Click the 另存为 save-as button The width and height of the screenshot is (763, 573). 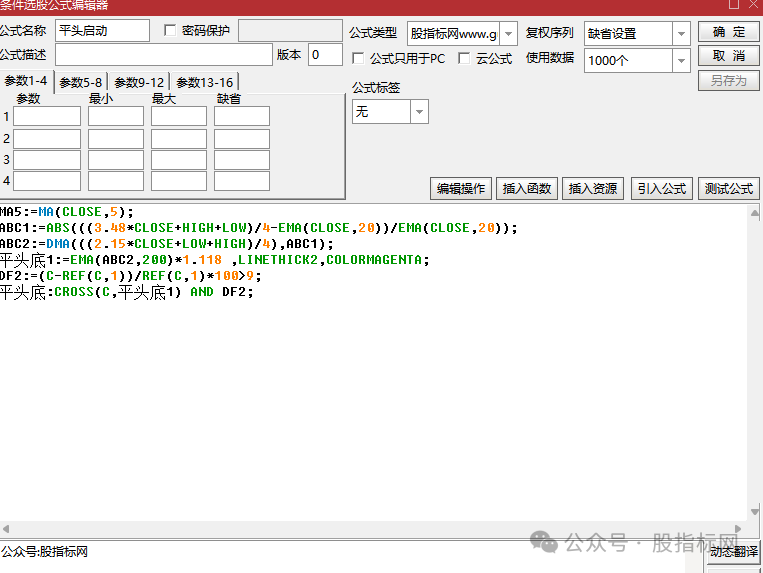728,81
